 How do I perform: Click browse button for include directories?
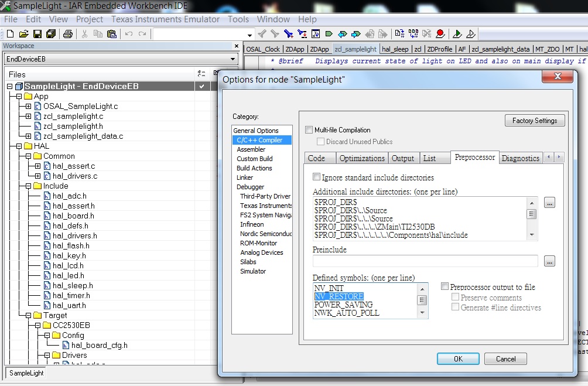pyautogui.click(x=549, y=203)
